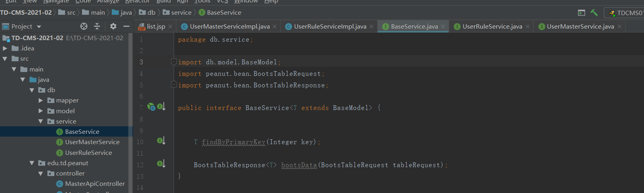Open the TDCMS run configuration dropdown

[625, 13]
